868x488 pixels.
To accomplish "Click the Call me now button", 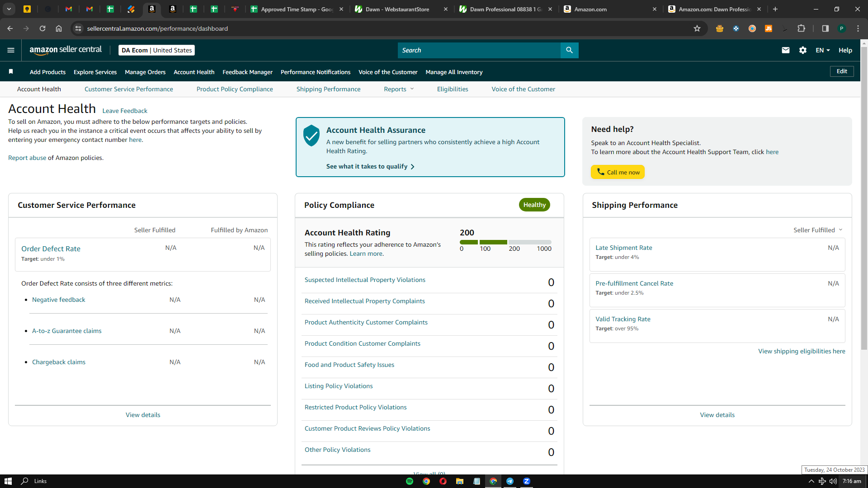I will click(618, 172).
